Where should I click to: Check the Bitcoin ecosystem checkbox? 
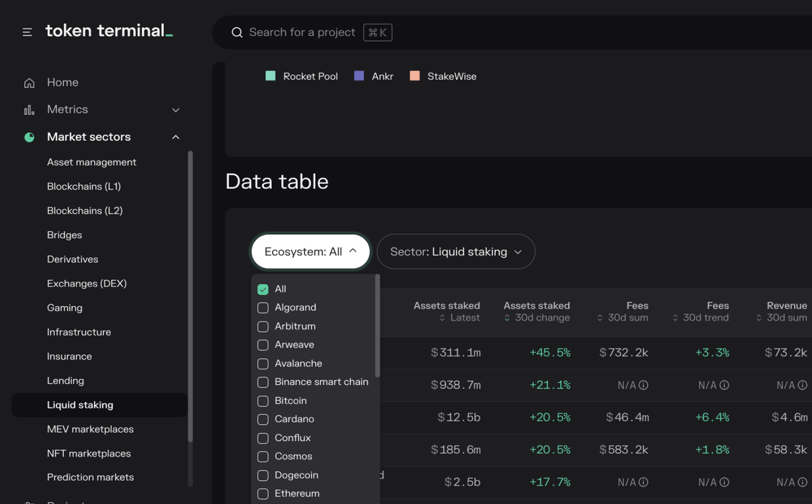tap(263, 400)
